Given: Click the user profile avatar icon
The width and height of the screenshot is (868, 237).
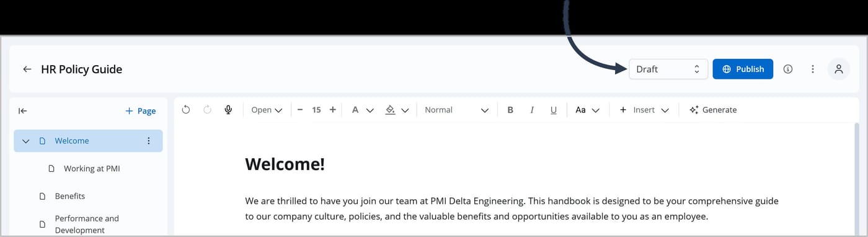Looking at the screenshot, I should pos(839,69).
